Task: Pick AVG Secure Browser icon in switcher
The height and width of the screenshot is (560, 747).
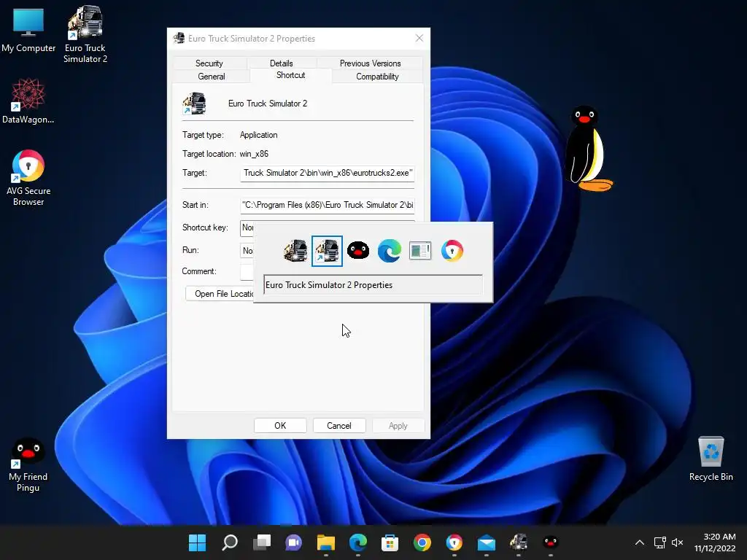Action: [x=452, y=251]
